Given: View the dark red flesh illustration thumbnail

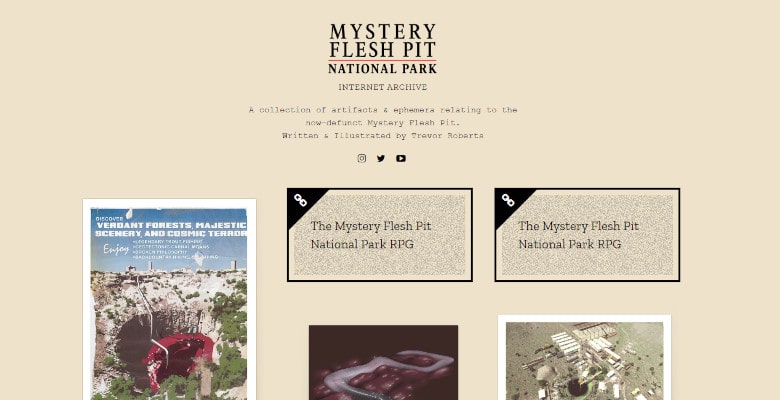Looking at the screenshot, I should click(x=384, y=363).
